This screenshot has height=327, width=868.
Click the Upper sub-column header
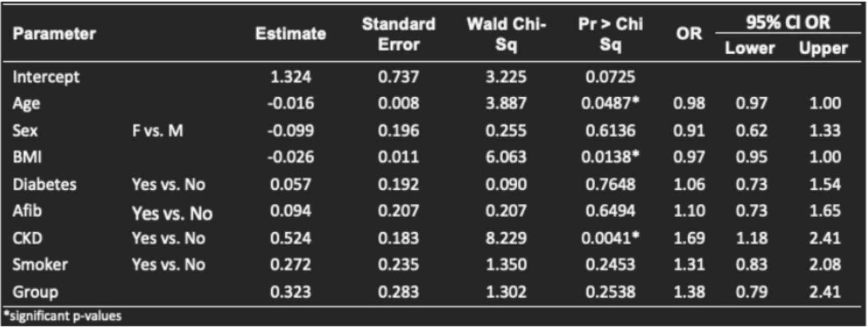pyautogui.click(x=823, y=48)
